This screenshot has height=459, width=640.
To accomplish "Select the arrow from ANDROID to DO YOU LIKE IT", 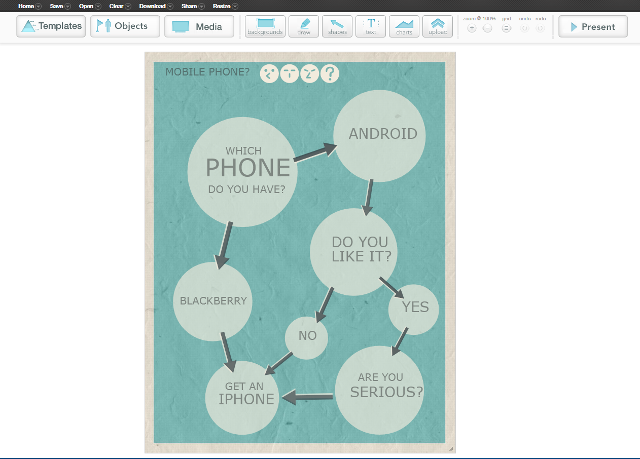I will pyautogui.click(x=369, y=197).
